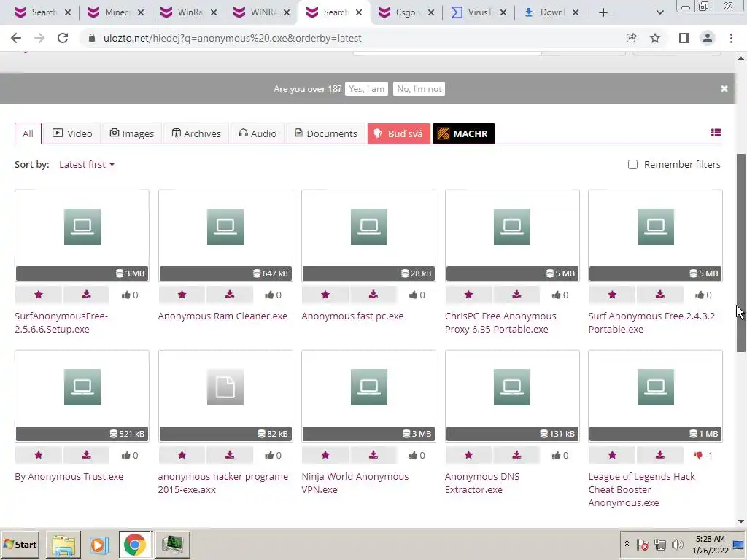Confirm age with Yes, I am button
The height and width of the screenshot is (560, 747).
point(366,88)
